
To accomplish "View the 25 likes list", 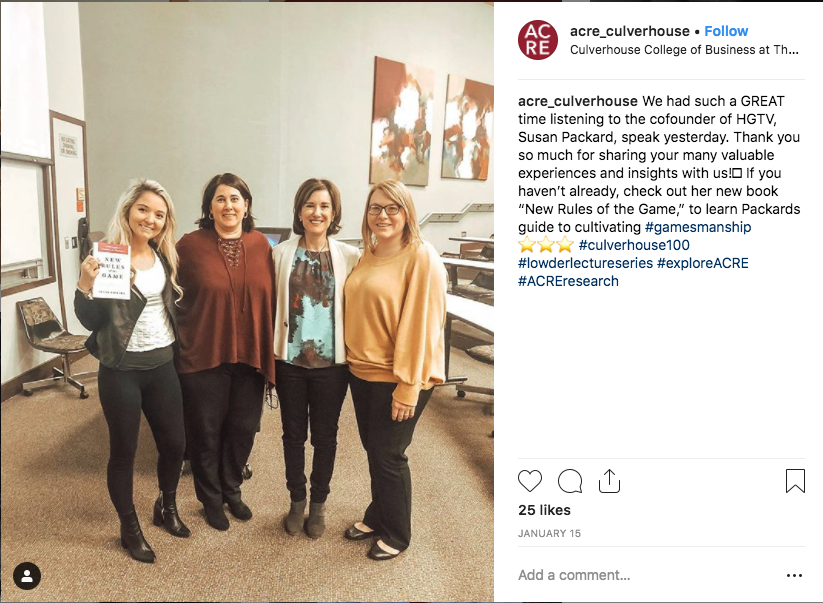I will coord(544,510).
